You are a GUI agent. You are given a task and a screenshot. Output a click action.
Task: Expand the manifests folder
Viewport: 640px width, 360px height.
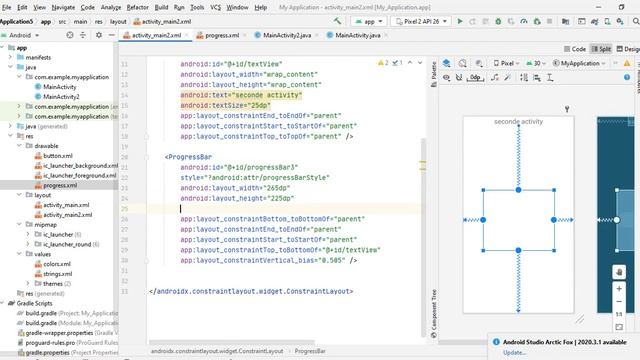tap(11, 57)
